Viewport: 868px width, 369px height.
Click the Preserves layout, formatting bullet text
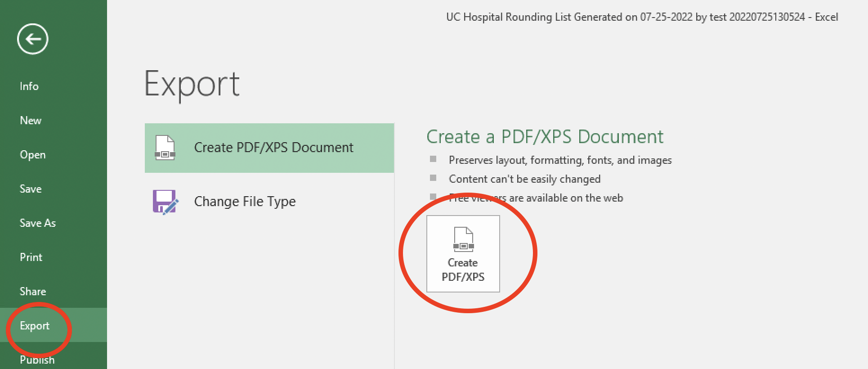coord(560,160)
